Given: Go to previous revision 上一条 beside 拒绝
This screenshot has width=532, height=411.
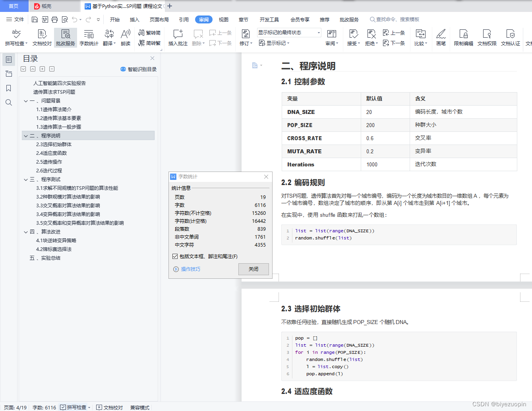Looking at the screenshot, I should tap(394, 33).
